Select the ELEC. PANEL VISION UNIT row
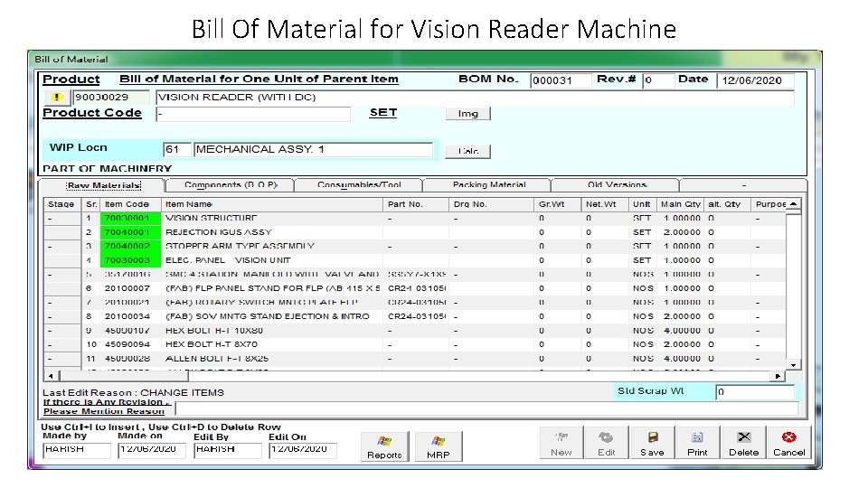The height and width of the screenshot is (488, 868). tap(415, 260)
